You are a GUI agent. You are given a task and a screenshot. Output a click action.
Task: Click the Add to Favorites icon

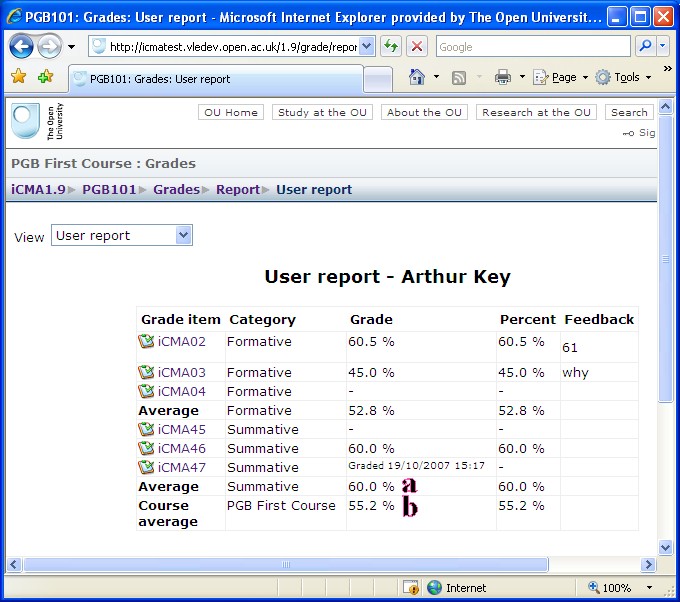tap(45, 77)
